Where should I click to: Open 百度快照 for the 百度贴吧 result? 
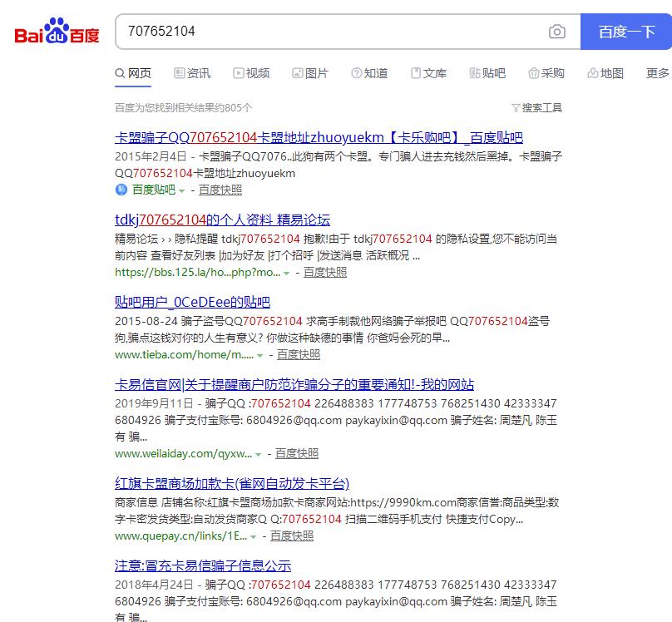point(220,190)
